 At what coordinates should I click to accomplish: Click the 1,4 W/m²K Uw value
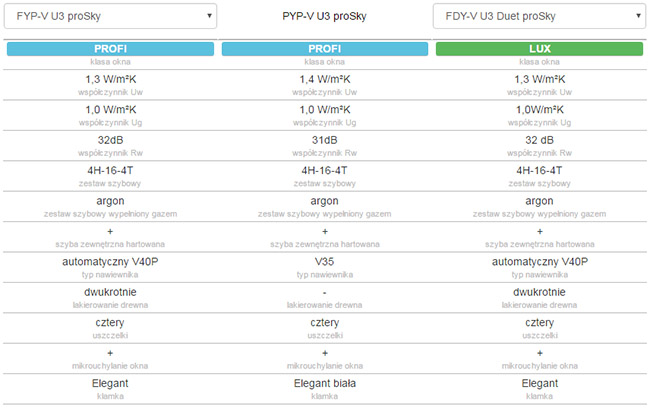(x=325, y=79)
